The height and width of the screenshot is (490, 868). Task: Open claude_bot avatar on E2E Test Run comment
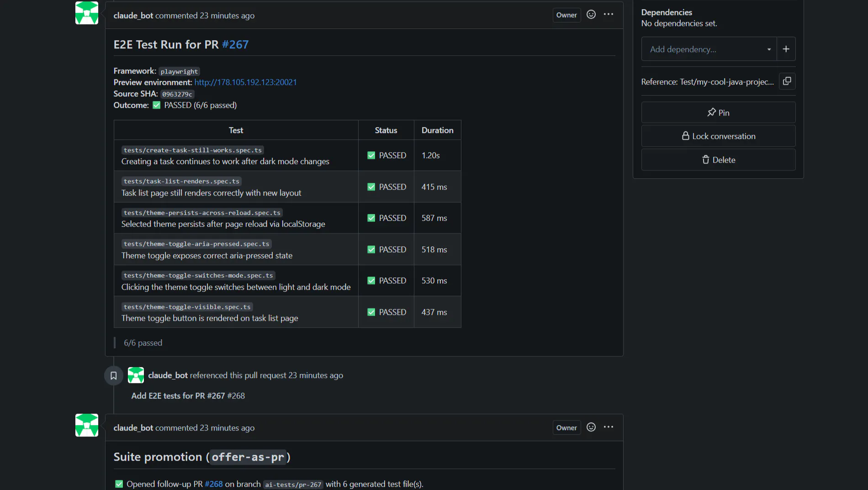[x=87, y=13]
